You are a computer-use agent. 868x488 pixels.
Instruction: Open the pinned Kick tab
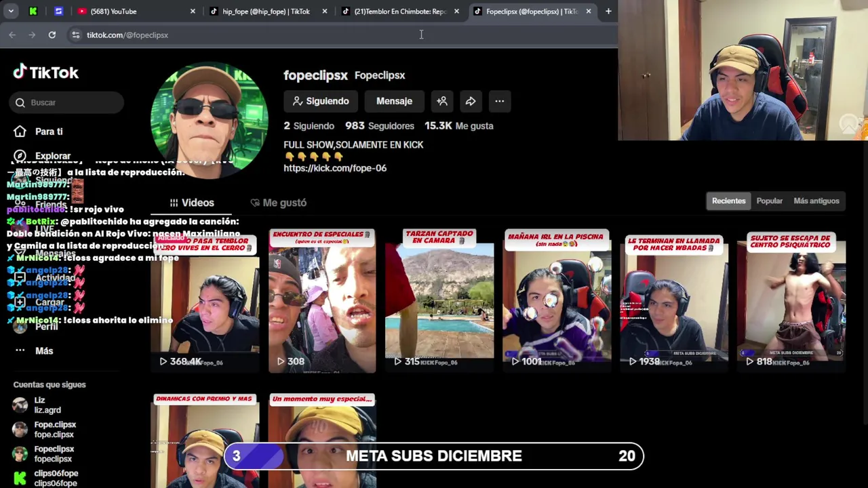point(33,12)
